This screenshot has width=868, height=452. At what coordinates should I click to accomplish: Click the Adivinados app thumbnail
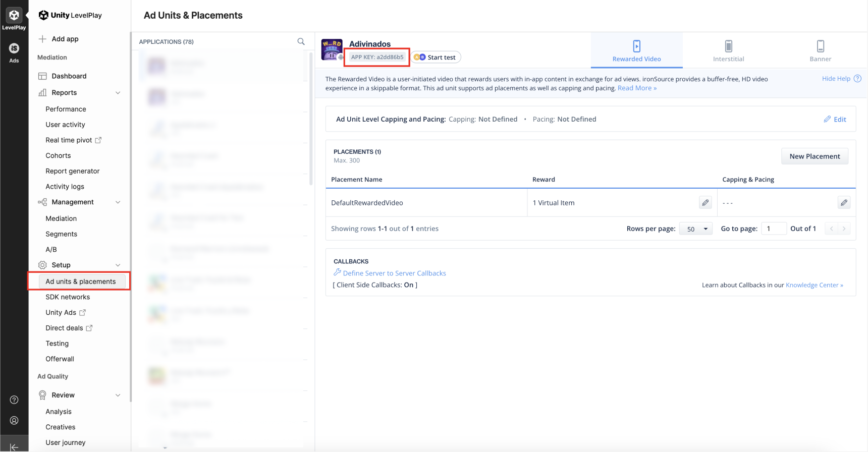coord(332,49)
